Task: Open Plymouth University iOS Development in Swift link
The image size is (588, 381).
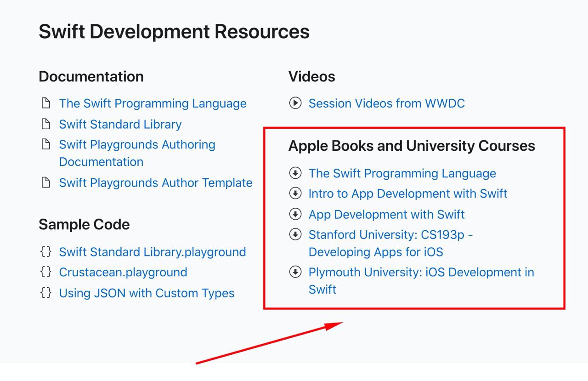Action: tap(421, 281)
